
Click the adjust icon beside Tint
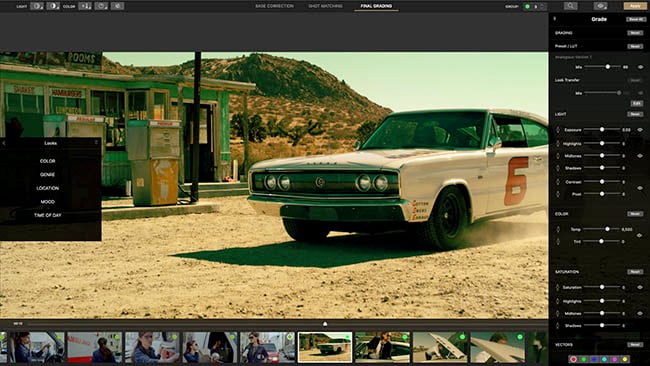coord(558,241)
